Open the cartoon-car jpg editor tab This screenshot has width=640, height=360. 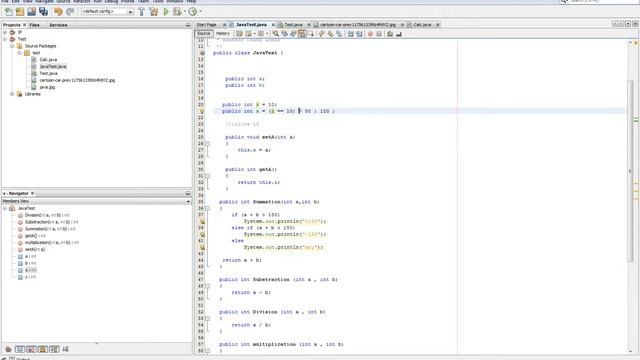click(358, 25)
